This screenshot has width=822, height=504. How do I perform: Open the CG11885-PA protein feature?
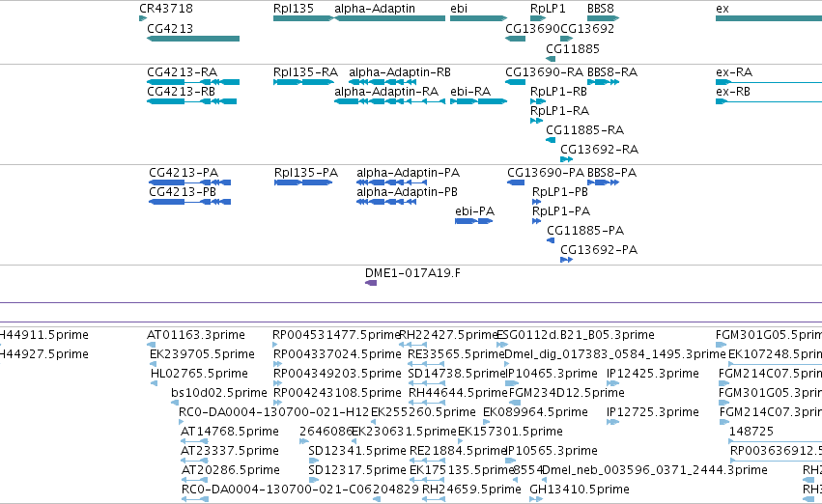click(x=551, y=241)
